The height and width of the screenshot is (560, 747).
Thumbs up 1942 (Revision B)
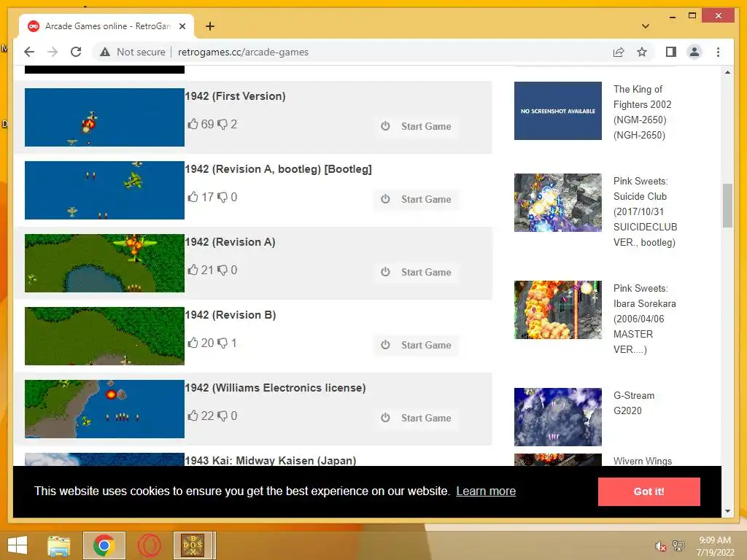(x=193, y=343)
